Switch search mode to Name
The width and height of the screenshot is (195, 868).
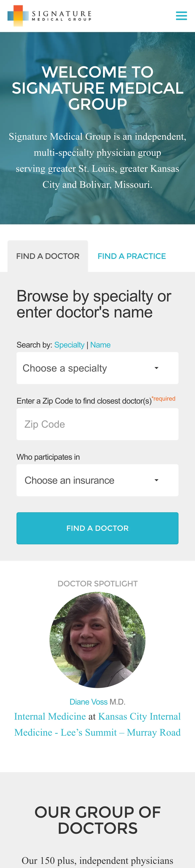tap(100, 345)
